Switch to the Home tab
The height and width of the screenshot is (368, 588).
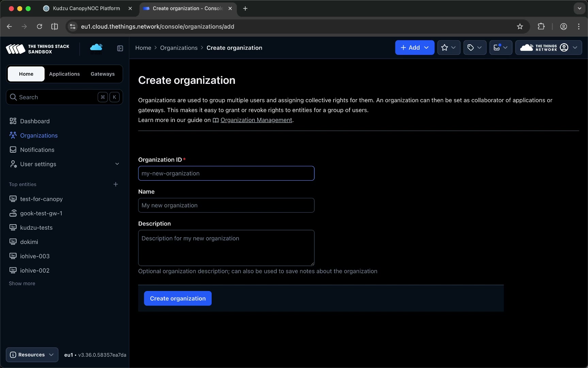click(x=26, y=74)
